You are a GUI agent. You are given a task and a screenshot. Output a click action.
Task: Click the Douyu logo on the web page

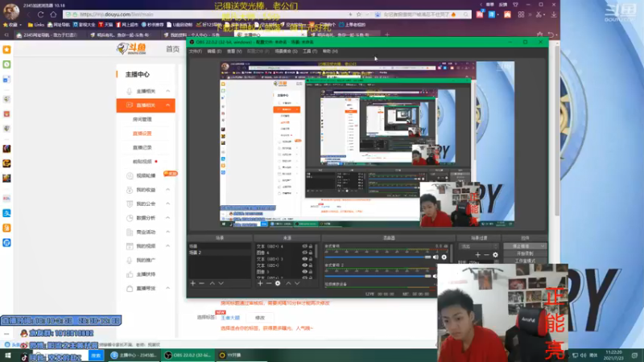[131, 48]
